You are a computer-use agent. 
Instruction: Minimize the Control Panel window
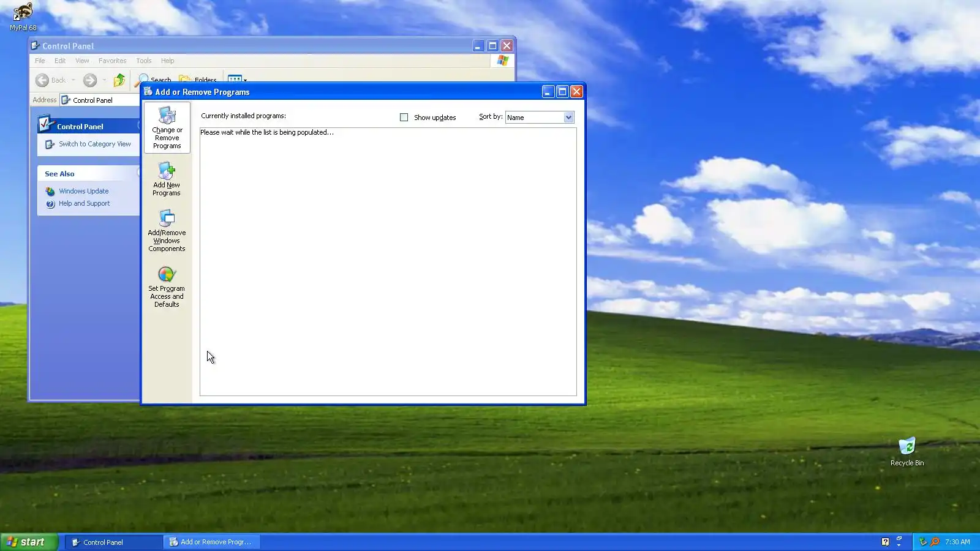click(478, 45)
